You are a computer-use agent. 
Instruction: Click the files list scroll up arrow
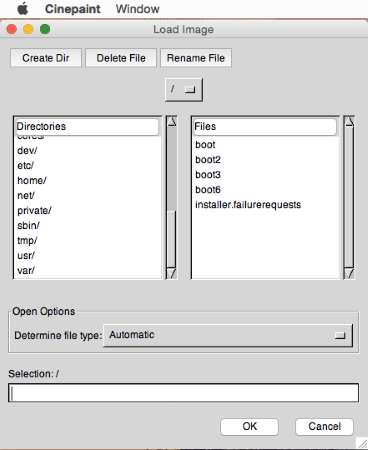(x=349, y=121)
